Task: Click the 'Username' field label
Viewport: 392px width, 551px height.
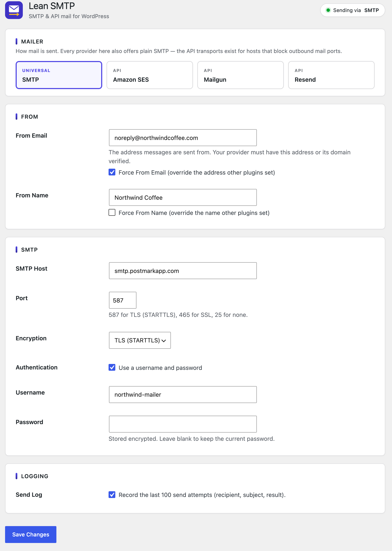Action: point(30,392)
